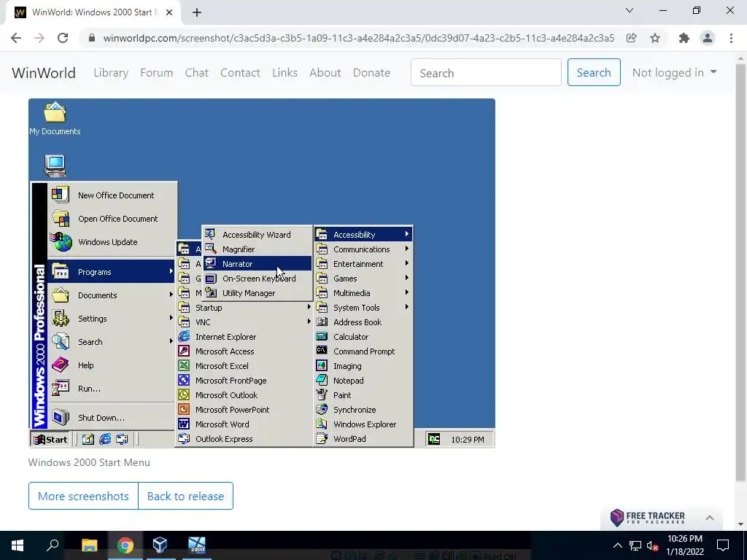Collapse the Free Tracker popup chevron
This screenshot has width=747, height=560.
pyautogui.click(x=709, y=518)
